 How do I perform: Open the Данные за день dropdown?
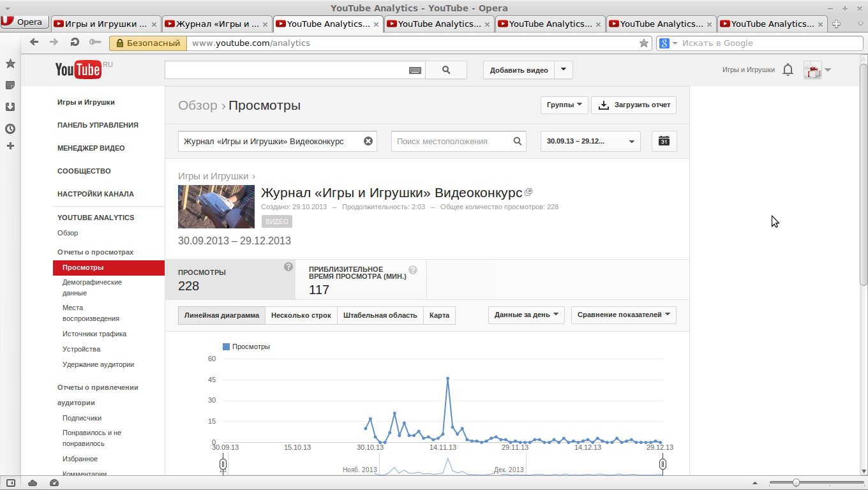point(526,315)
